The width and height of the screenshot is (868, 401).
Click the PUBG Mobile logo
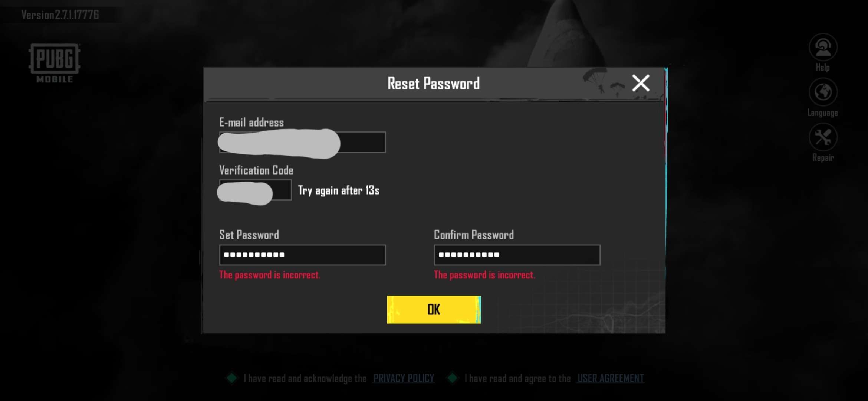pos(55,63)
